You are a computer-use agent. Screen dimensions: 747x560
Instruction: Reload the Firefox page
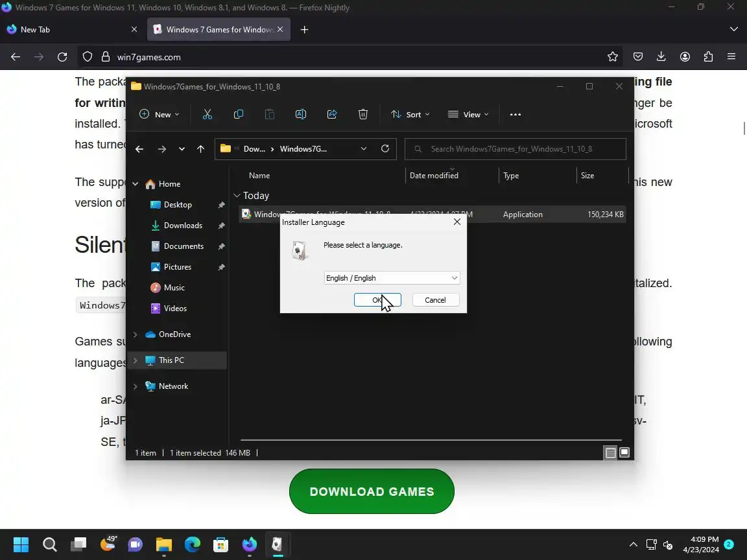pos(62,57)
